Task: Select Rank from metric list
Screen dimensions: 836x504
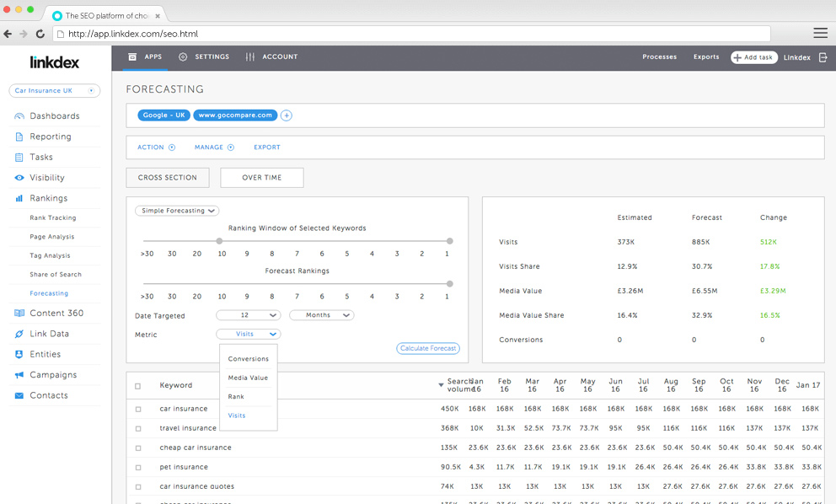Action: point(236,397)
